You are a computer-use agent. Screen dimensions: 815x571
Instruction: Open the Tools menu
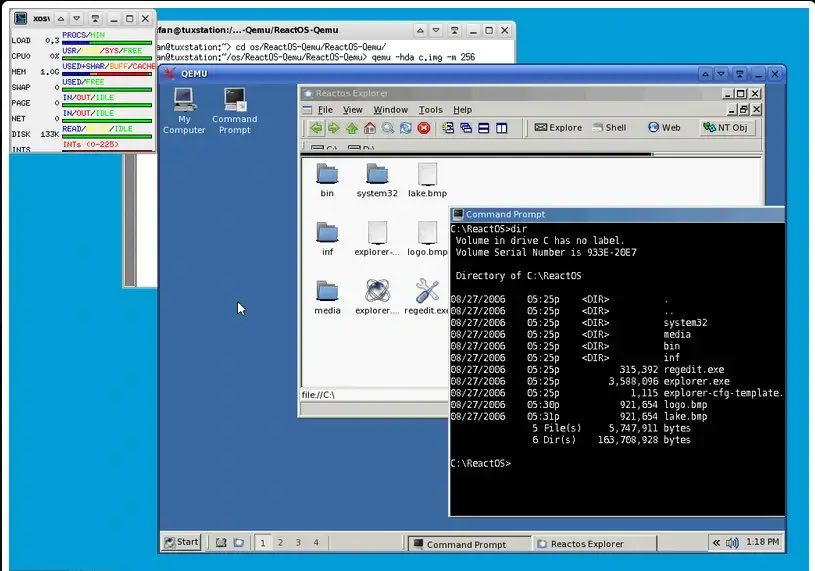tap(430, 110)
